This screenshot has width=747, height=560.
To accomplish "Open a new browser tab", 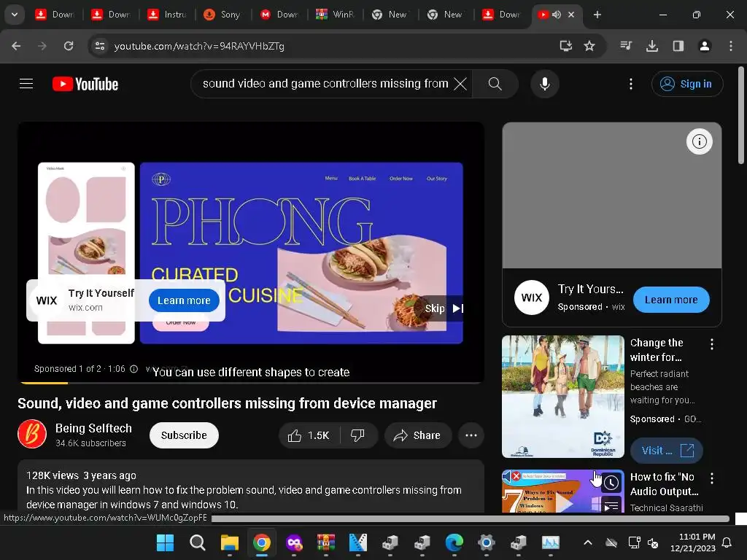I will tap(597, 15).
